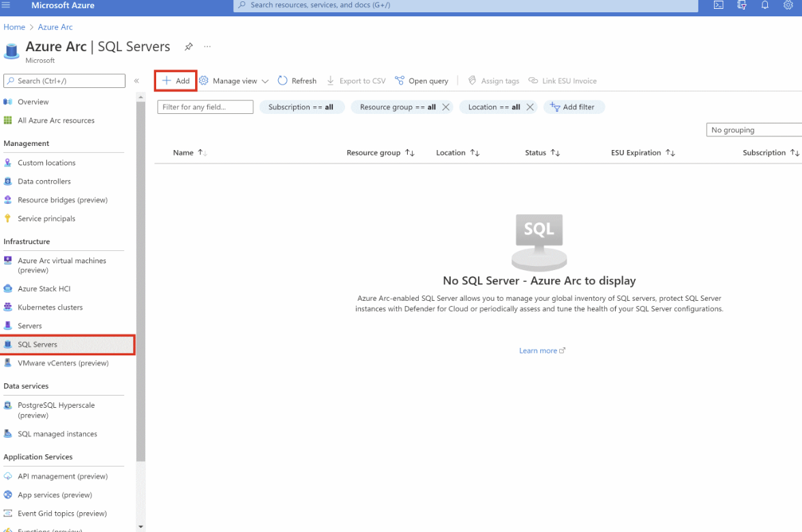Refresh the SQL Servers list
The image size is (802, 532).
point(297,80)
